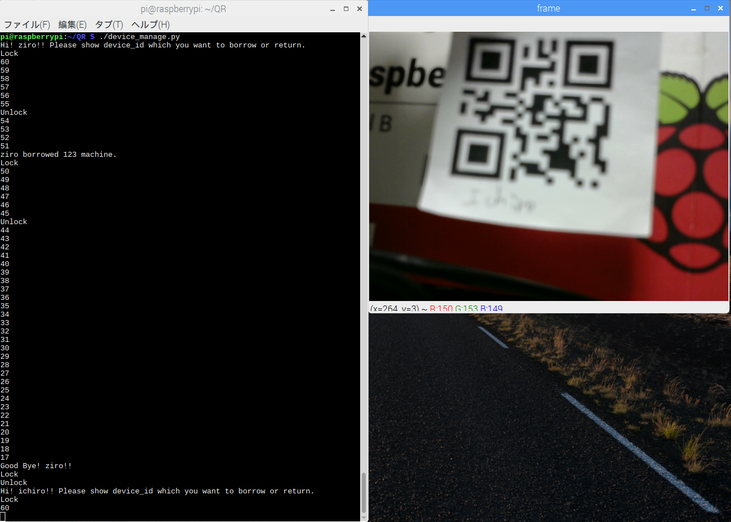
Task: Minimize the frame camera window
Action: pyautogui.click(x=693, y=8)
